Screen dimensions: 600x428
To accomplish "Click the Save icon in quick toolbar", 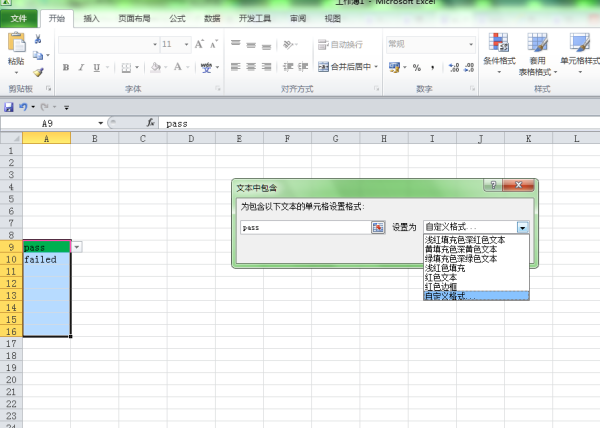I will click(9, 106).
